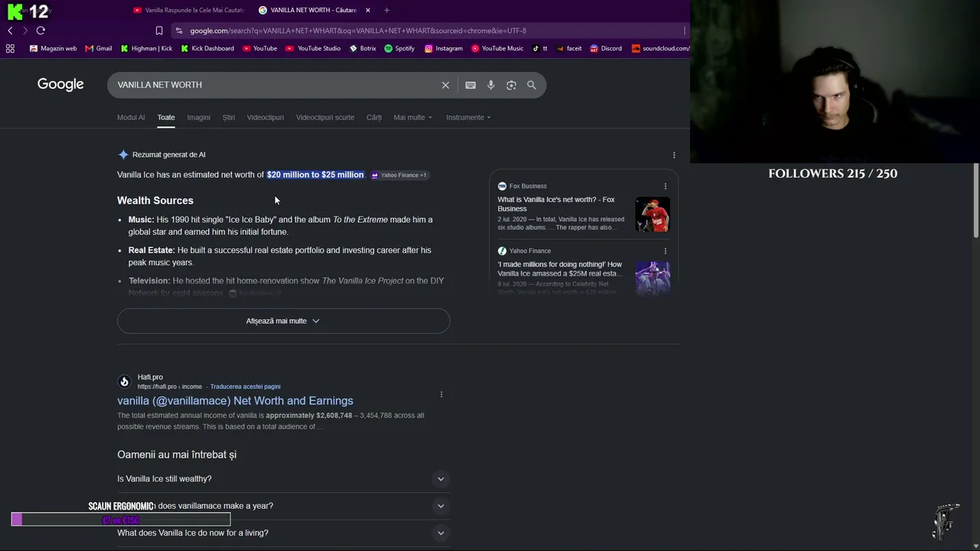
Task: Click the 'Rezumat generat de AI' label
Action: tap(168, 155)
